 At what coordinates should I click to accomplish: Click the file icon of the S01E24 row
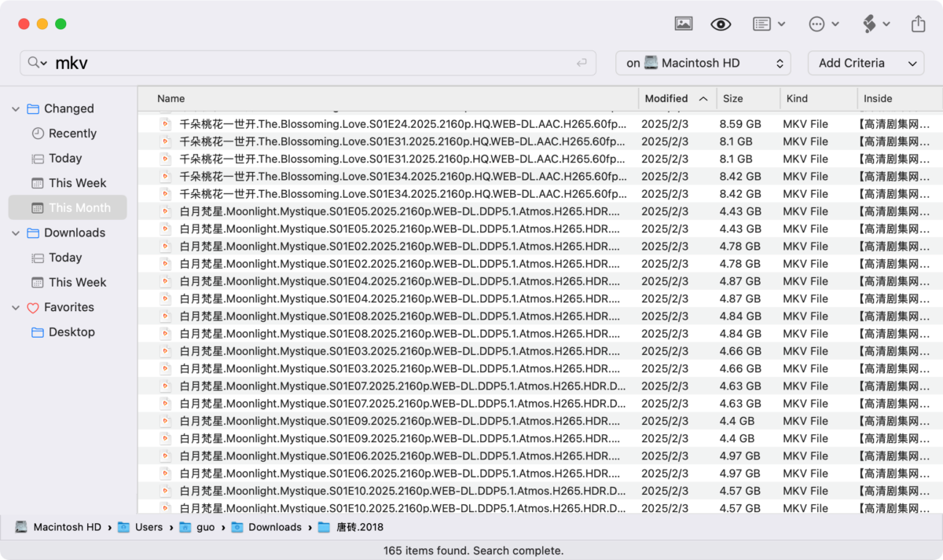click(165, 124)
